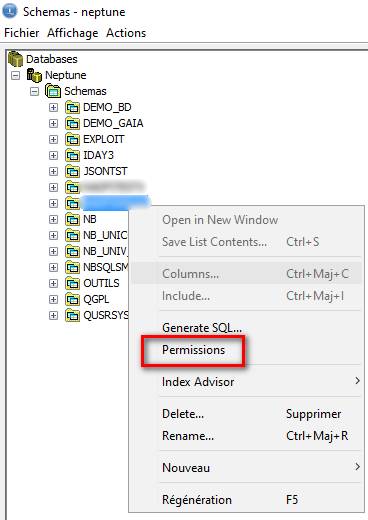Click the Neptune server icon
The width and height of the screenshot is (368, 520).
(x=34, y=75)
